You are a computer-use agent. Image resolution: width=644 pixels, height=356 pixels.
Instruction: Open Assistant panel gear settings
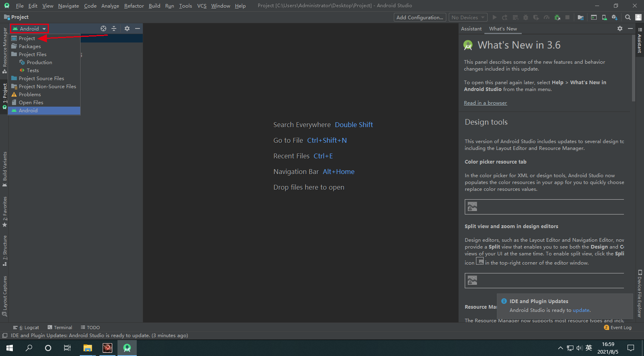pos(620,28)
